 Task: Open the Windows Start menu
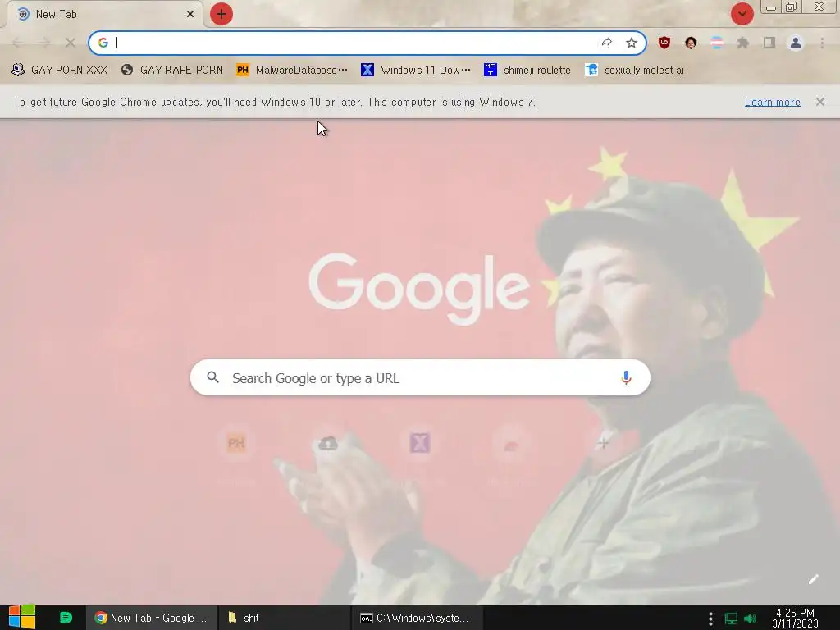click(x=22, y=618)
